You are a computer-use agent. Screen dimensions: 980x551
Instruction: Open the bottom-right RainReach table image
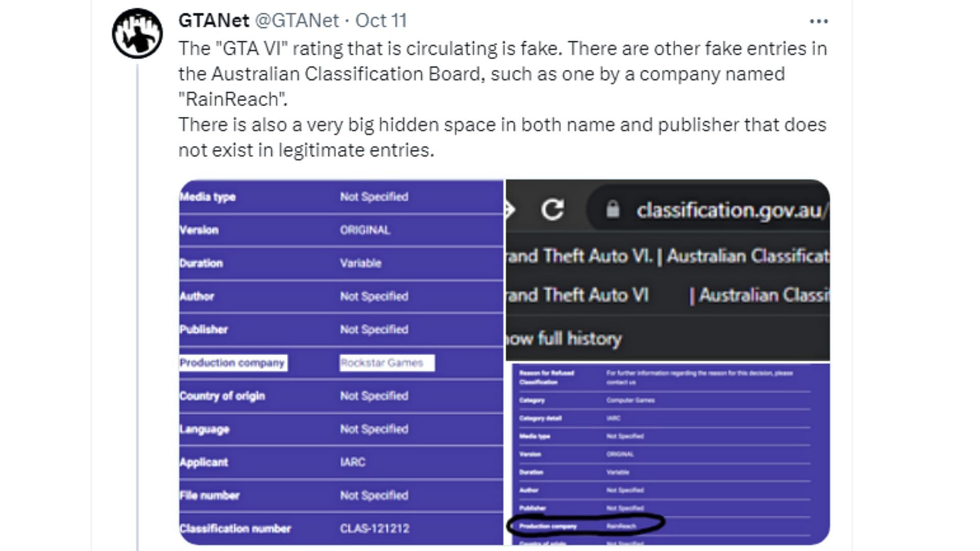668,454
